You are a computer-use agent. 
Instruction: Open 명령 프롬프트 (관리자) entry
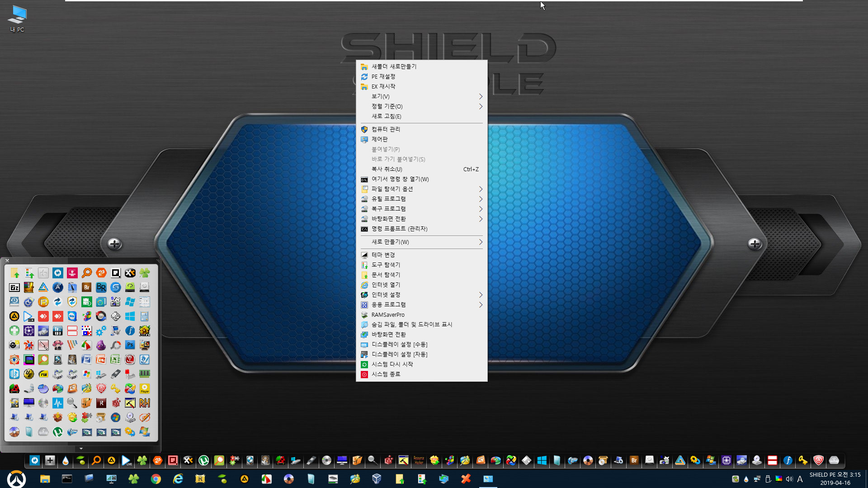pyautogui.click(x=422, y=229)
